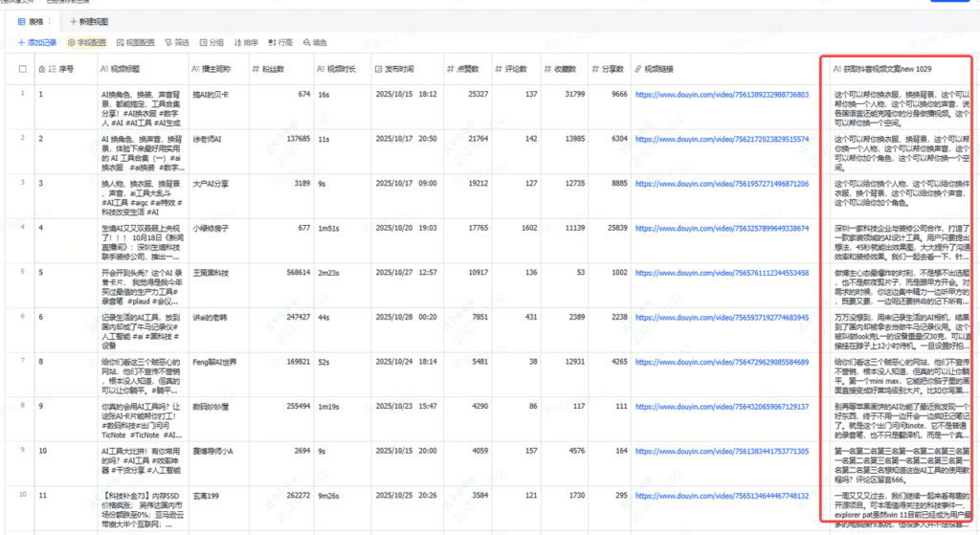Open the 字段配置 field settings
The image size is (980, 535).
click(86, 43)
